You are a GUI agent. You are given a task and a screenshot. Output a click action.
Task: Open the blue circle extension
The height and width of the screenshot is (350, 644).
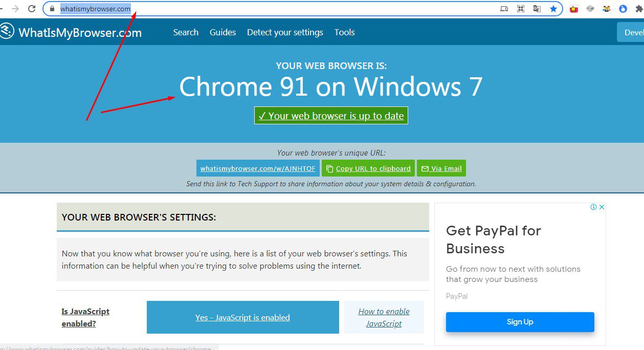coord(623,9)
